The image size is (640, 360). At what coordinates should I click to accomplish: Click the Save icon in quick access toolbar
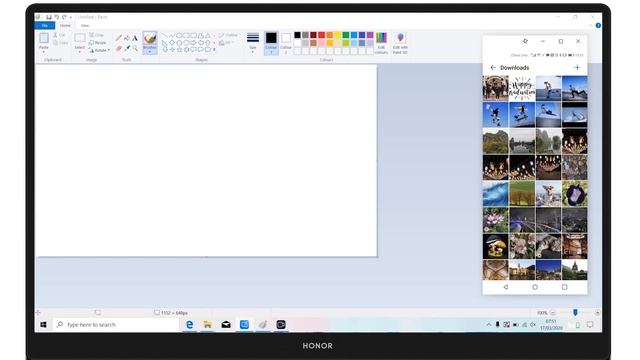click(49, 17)
